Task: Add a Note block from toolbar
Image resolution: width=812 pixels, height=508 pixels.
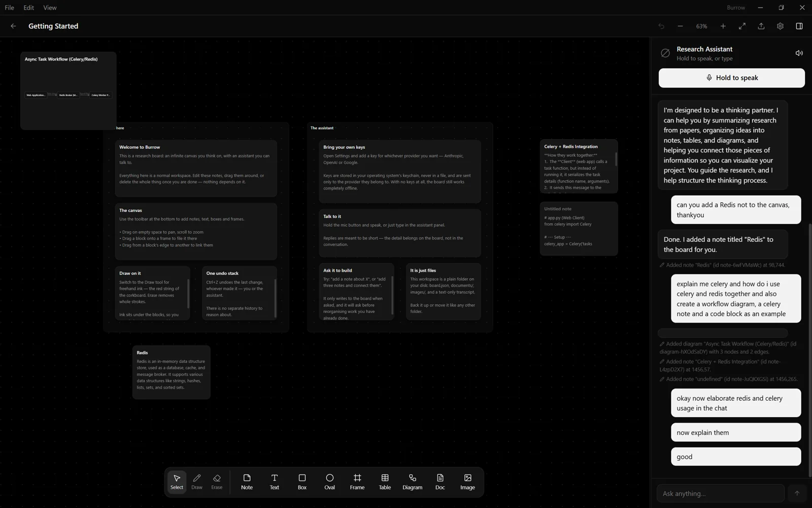Action: 247,482
